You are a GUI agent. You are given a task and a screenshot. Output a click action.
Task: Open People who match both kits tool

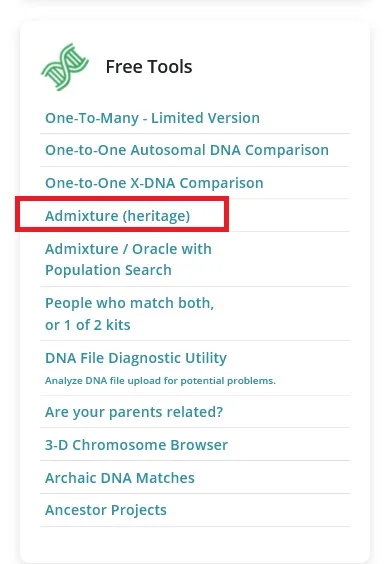[x=129, y=314]
